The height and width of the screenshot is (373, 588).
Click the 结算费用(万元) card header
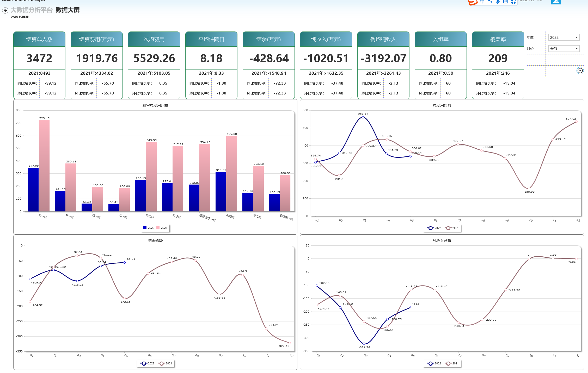(97, 39)
